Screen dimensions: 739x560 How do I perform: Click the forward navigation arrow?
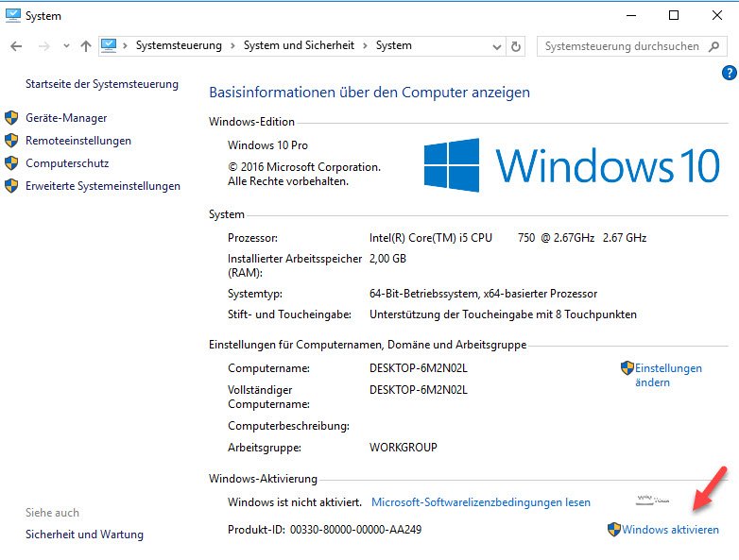[43, 46]
